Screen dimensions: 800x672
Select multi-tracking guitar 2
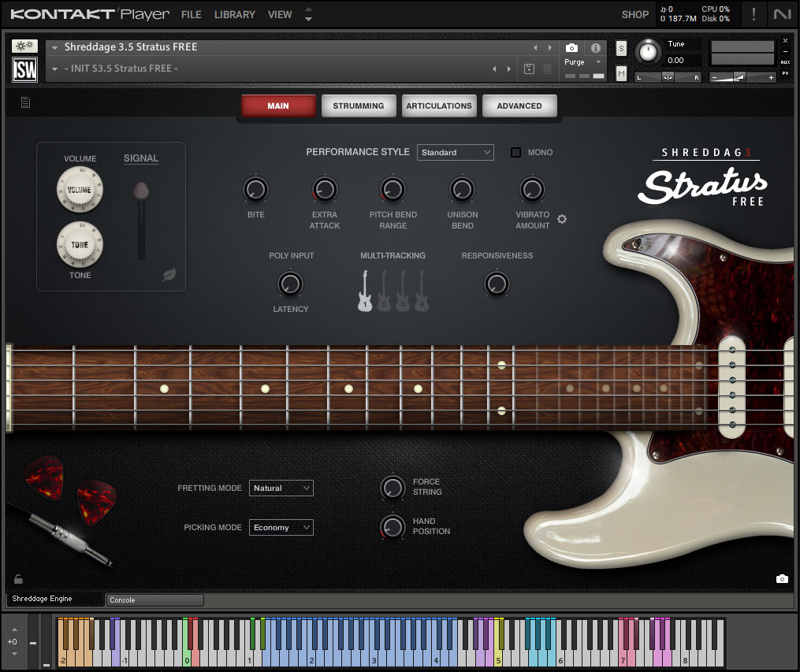[384, 291]
